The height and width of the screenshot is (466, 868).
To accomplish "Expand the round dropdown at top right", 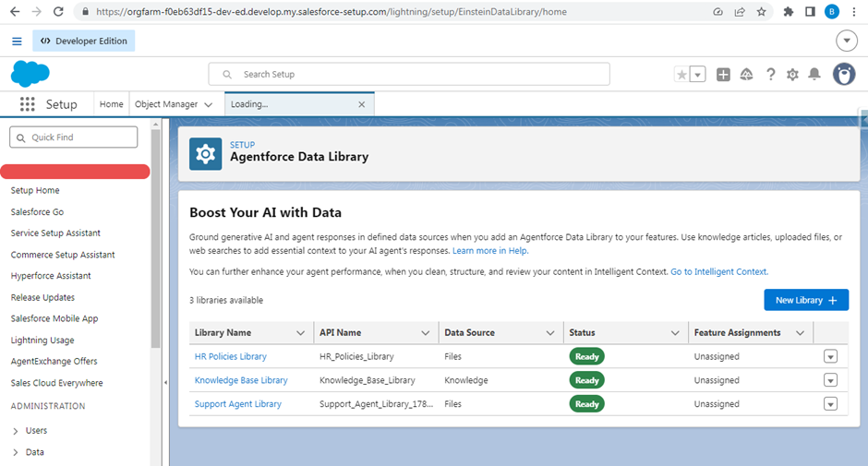I will [847, 41].
